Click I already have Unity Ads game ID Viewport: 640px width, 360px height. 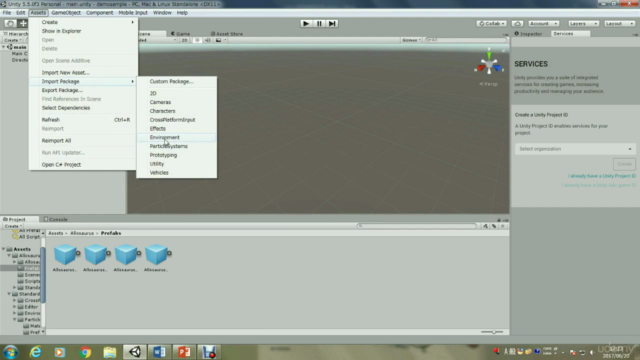tap(598, 185)
